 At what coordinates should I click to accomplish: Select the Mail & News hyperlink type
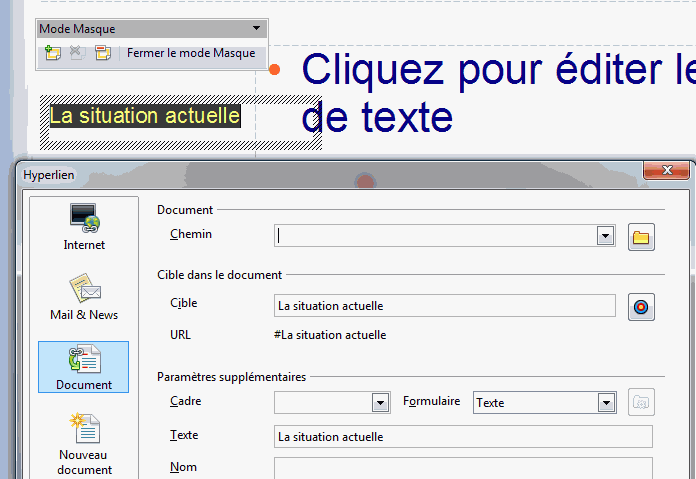84,297
